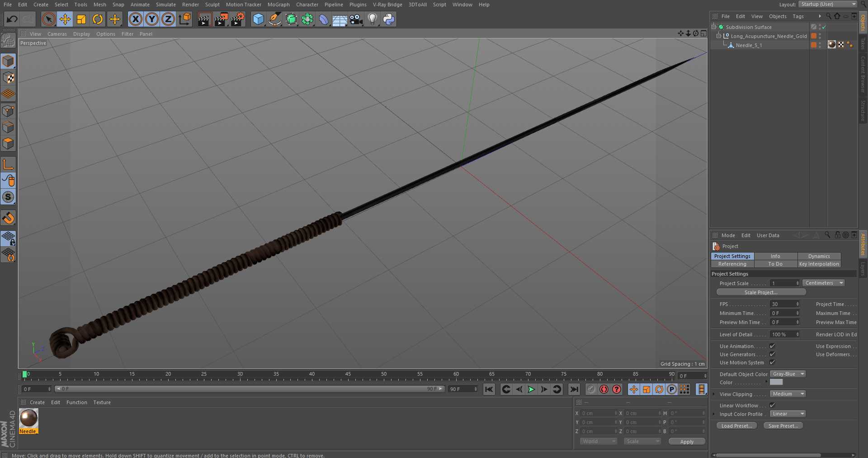Open View Clipping Medium dropdown
This screenshot has width=868, height=458.
coord(788,394)
